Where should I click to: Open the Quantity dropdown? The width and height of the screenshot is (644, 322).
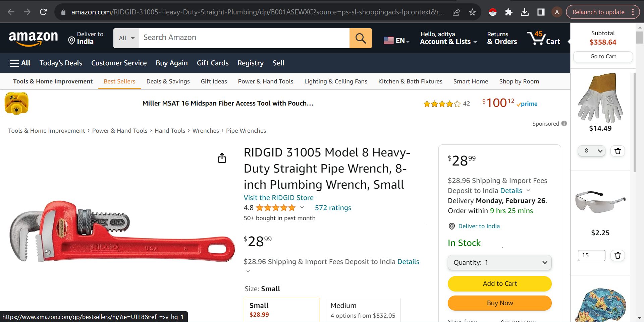tap(499, 262)
